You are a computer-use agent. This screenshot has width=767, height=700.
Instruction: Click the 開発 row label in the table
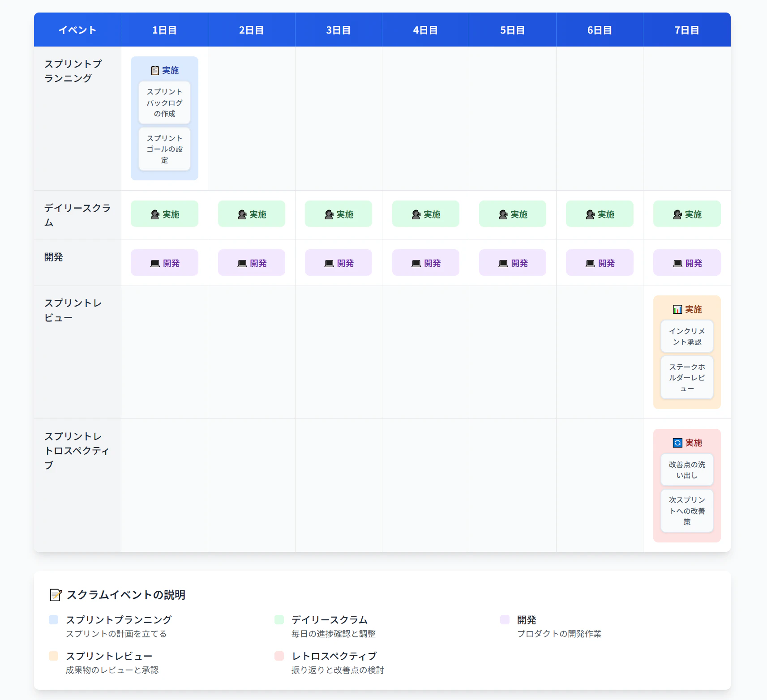pos(53,257)
